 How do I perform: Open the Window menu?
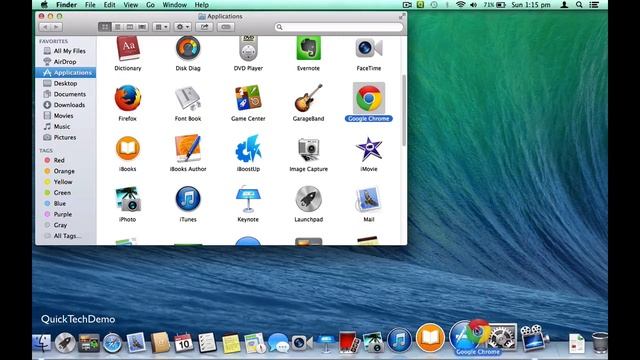pos(175,5)
